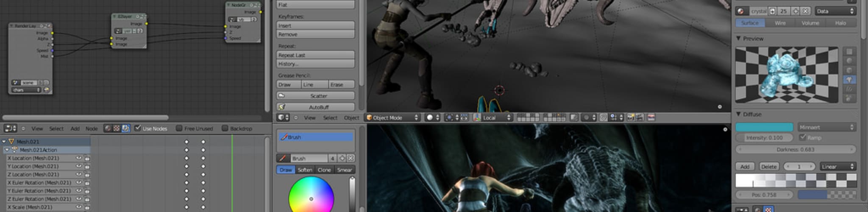Viewport: 868px width, 212px height.
Task: Lock the Z Location (Mesh.021) channel
Action: click(87, 174)
